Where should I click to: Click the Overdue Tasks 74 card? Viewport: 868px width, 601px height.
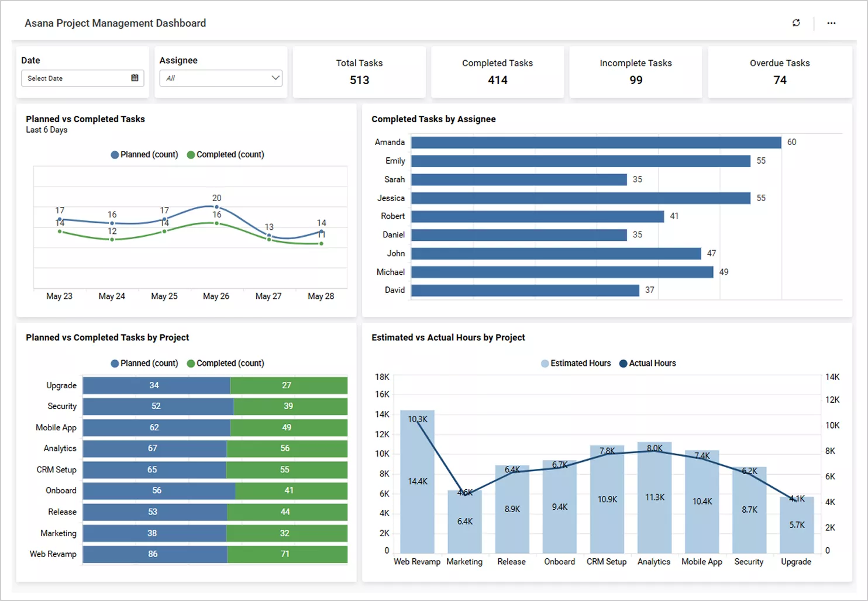coord(780,72)
